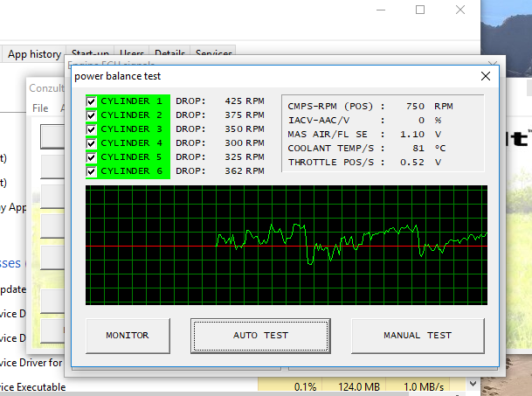Toggle the CYLINDER 1 checkbox

pyautogui.click(x=92, y=101)
